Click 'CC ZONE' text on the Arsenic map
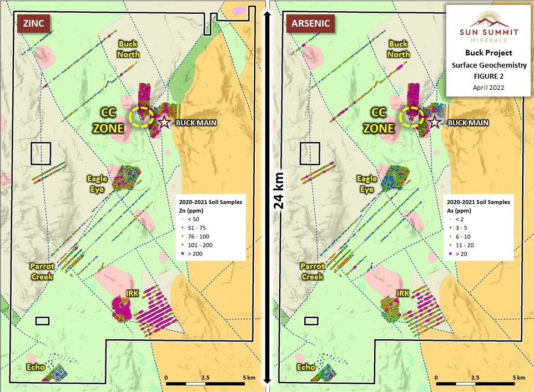Image resolution: width=534 pixels, height=392 pixels. (379, 120)
